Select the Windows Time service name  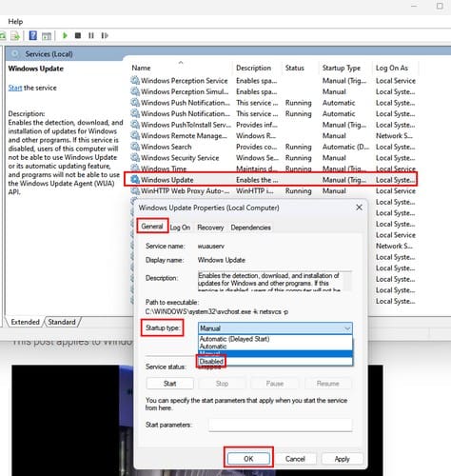(164, 169)
